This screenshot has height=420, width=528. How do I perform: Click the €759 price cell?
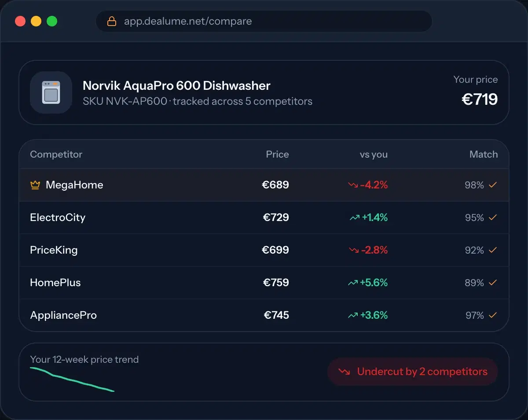pos(276,283)
